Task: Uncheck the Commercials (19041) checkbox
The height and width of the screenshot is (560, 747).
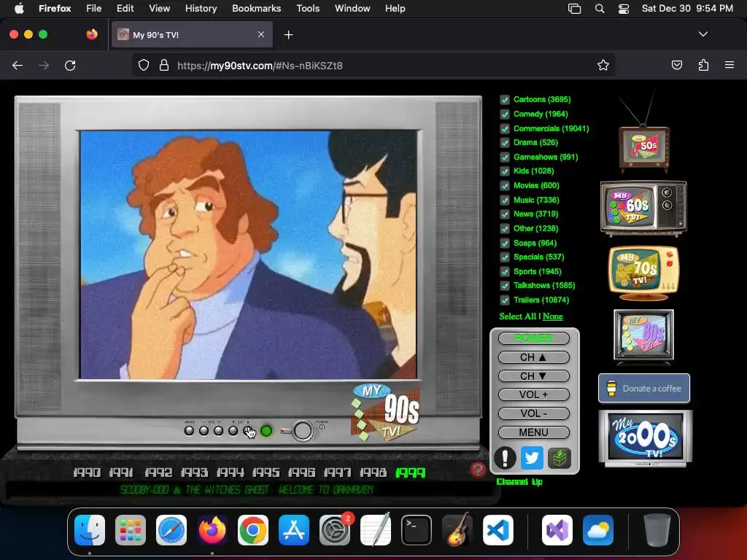Action: [x=505, y=128]
